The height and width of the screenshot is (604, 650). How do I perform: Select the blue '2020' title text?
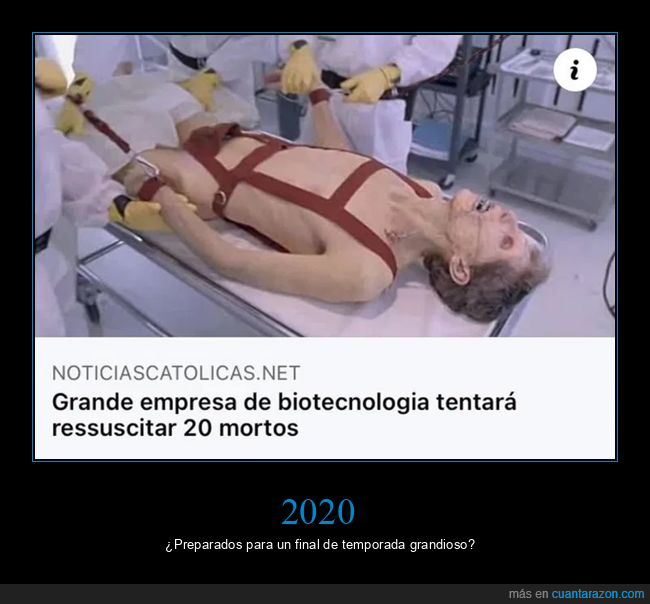318,512
